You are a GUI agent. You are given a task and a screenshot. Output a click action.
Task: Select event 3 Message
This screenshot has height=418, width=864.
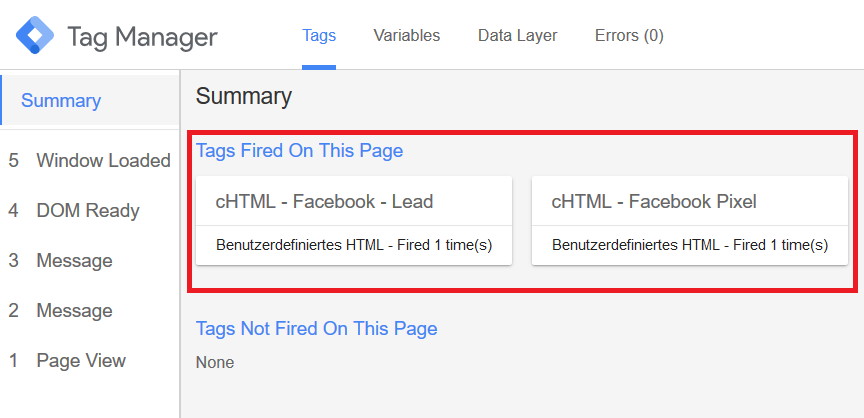[x=90, y=260]
